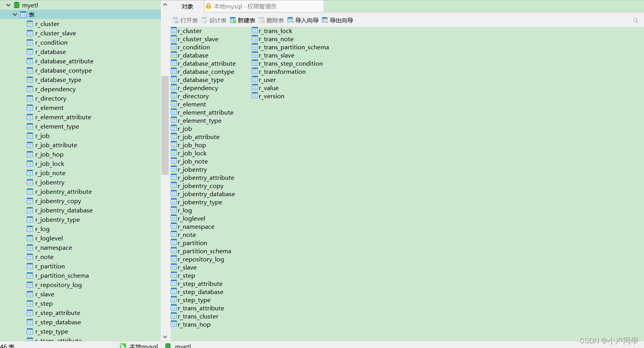Viewport: 644px width, 348px height.
Task: Click 新建表 new table button
Action: (x=242, y=20)
